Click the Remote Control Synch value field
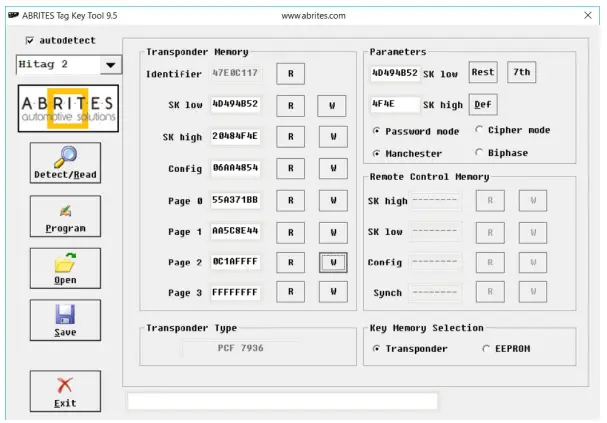 tap(436, 292)
